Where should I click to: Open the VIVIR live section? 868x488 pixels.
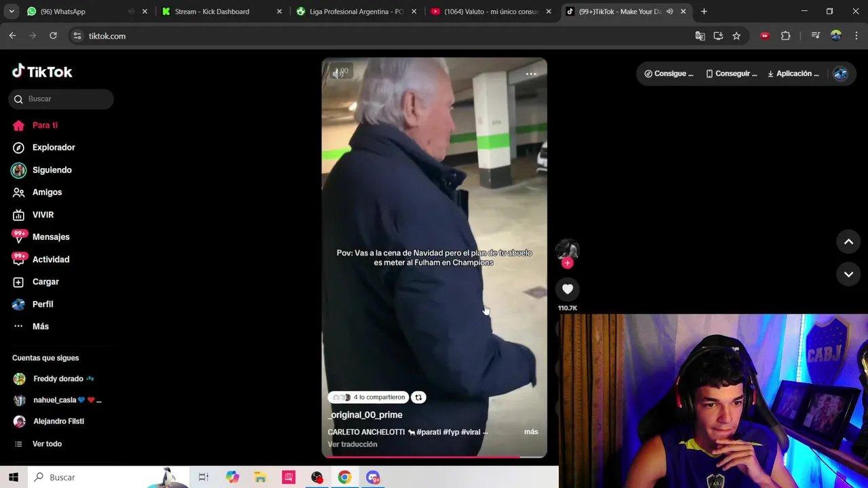click(33, 215)
